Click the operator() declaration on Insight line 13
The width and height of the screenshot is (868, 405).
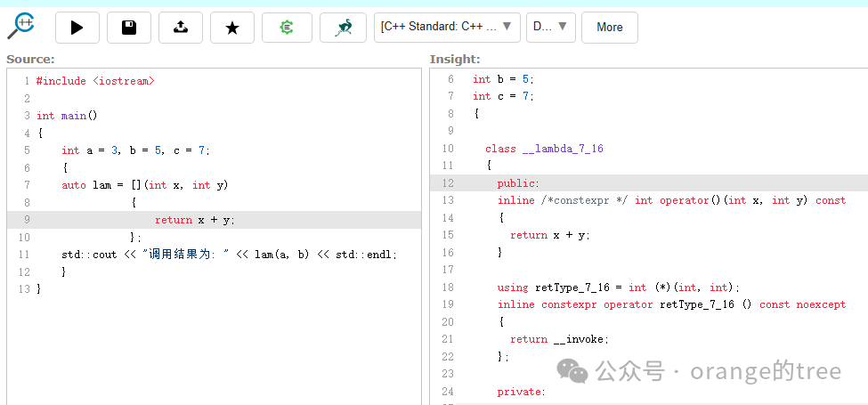point(671,200)
